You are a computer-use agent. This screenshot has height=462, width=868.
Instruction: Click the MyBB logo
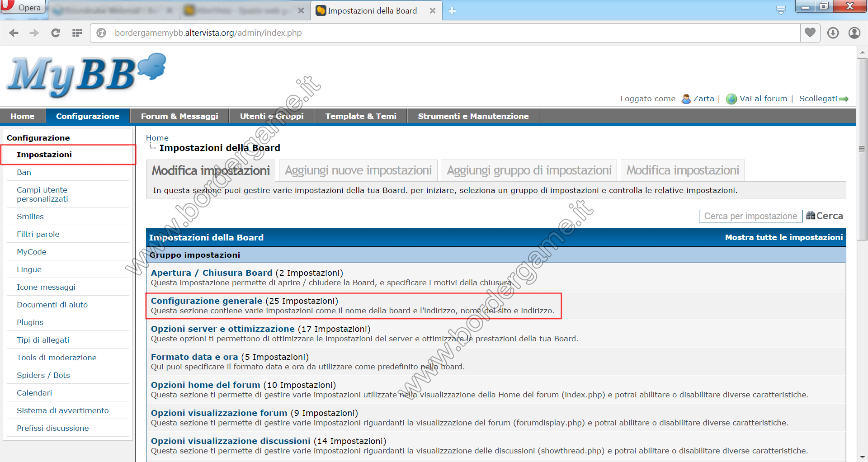pos(86,75)
